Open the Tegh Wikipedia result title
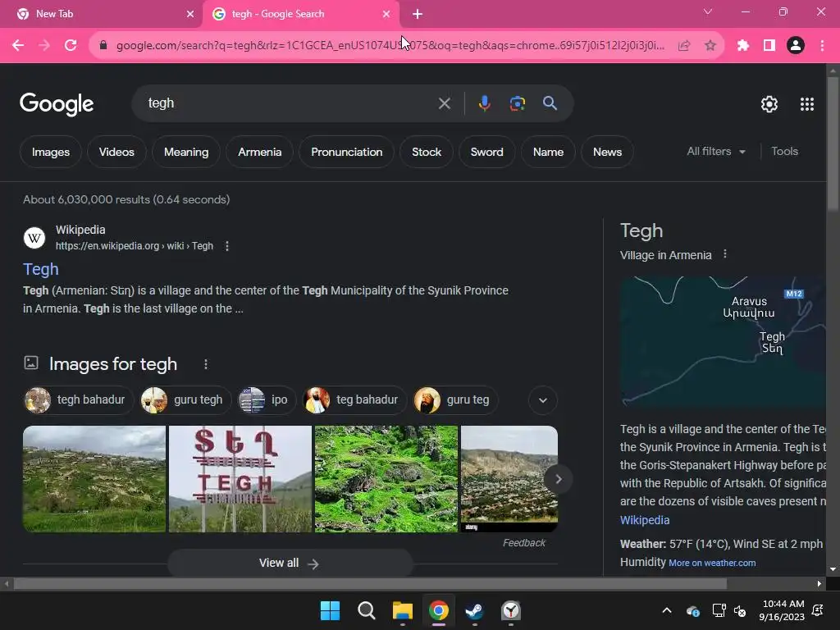This screenshot has height=630, width=840. (41, 269)
